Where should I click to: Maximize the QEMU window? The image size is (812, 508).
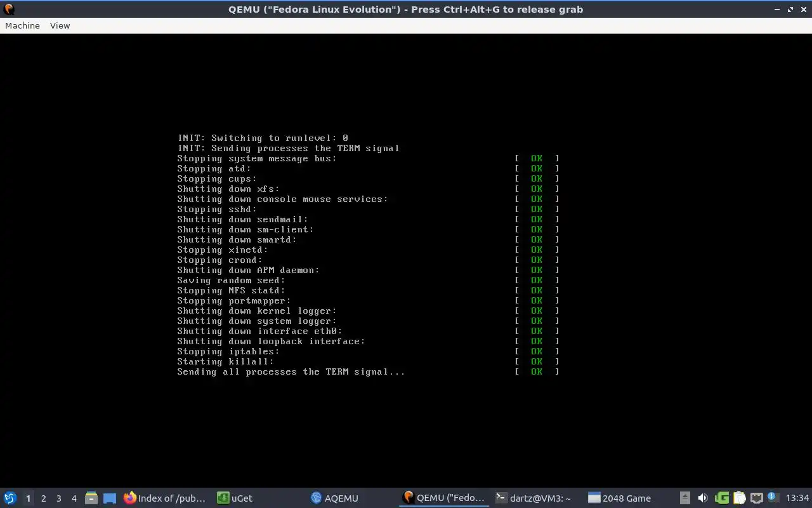pos(790,10)
